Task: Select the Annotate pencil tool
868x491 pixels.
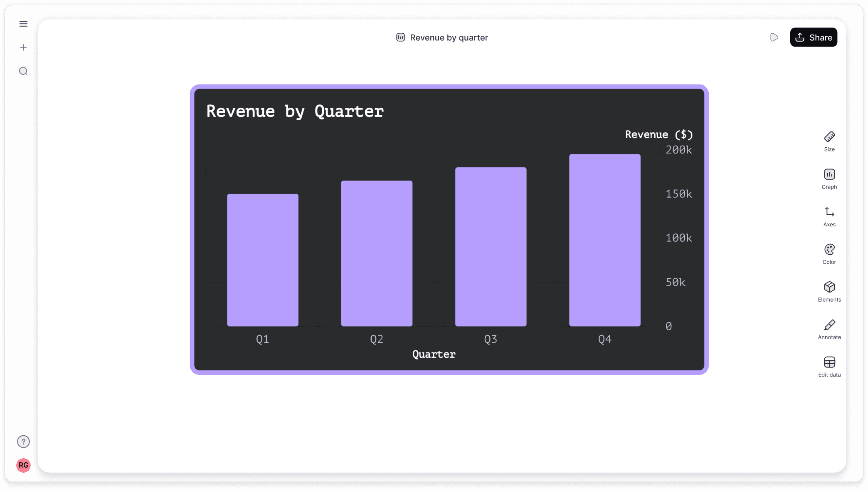Action: [829, 329]
